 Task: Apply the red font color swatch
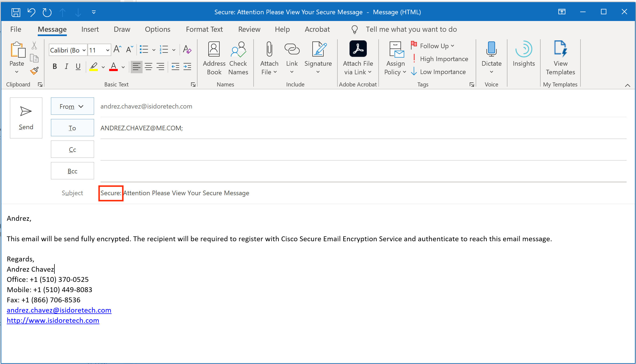[x=113, y=66]
